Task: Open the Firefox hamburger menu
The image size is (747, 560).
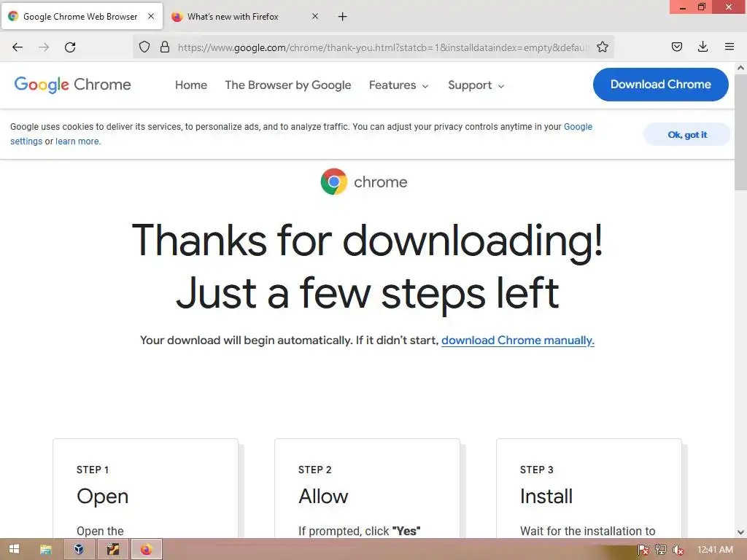Action: point(729,47)
